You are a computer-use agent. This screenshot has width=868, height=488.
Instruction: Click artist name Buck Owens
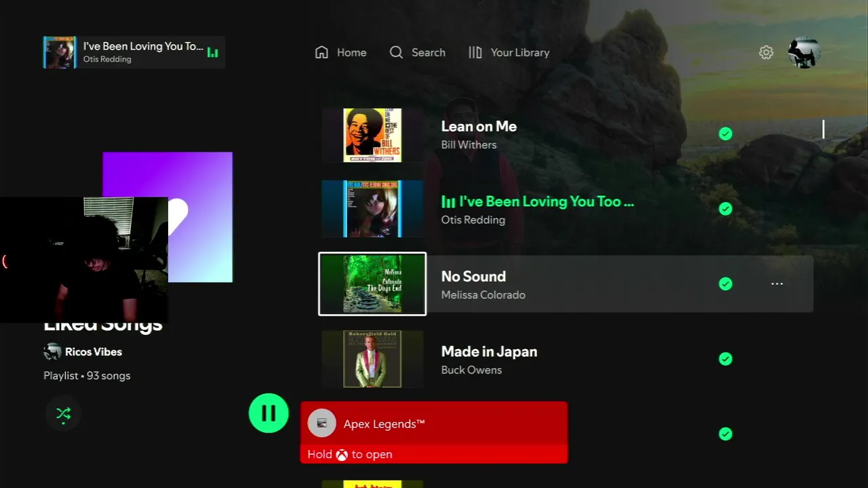coord(471,370)
